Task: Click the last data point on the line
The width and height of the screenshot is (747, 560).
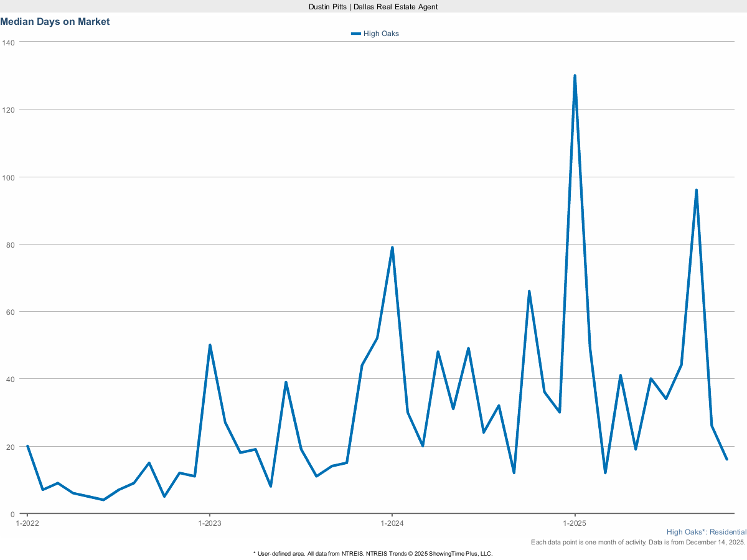Action: point(726,459)
